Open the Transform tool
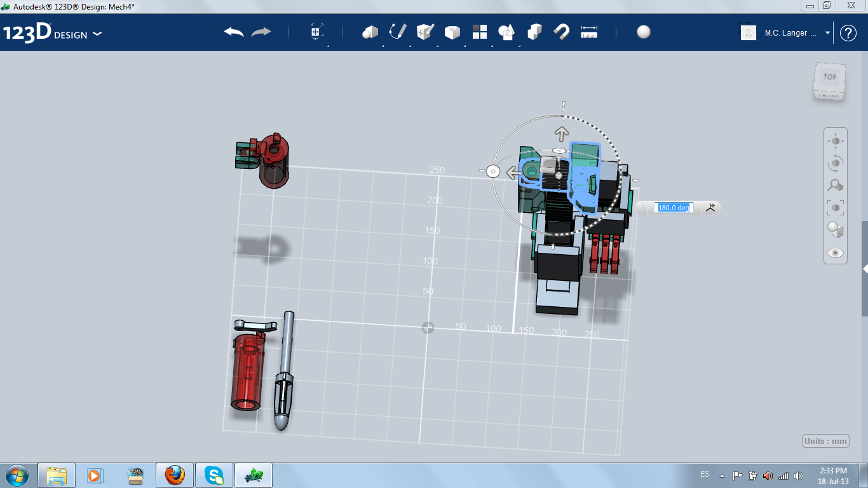Screen dimensions: 868x488 (x=317, y=32)
